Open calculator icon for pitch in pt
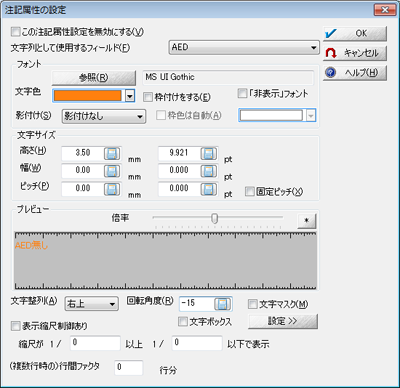This screenshot has width=400, height=388. click(209, 189)
